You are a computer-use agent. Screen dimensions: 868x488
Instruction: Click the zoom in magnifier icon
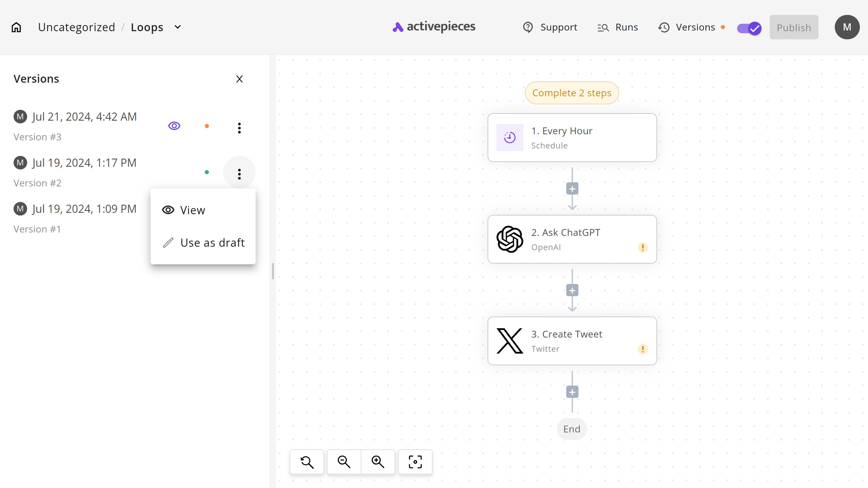pos(378,462)
